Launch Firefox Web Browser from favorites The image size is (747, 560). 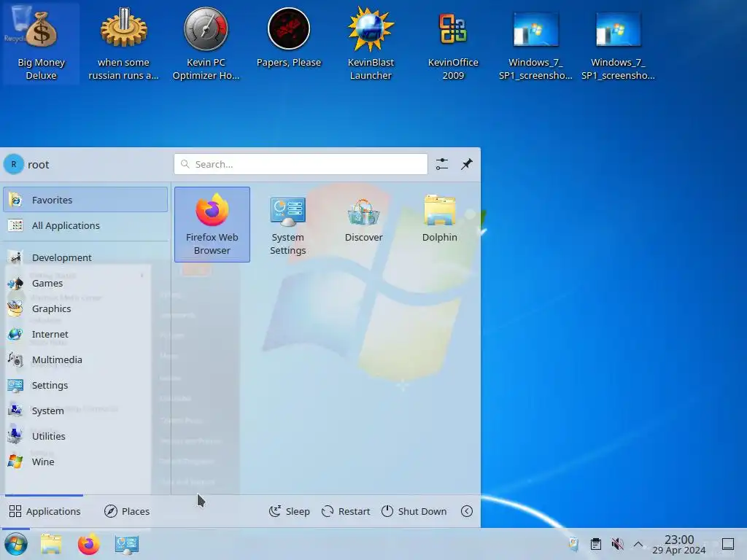tap(212, 225)
